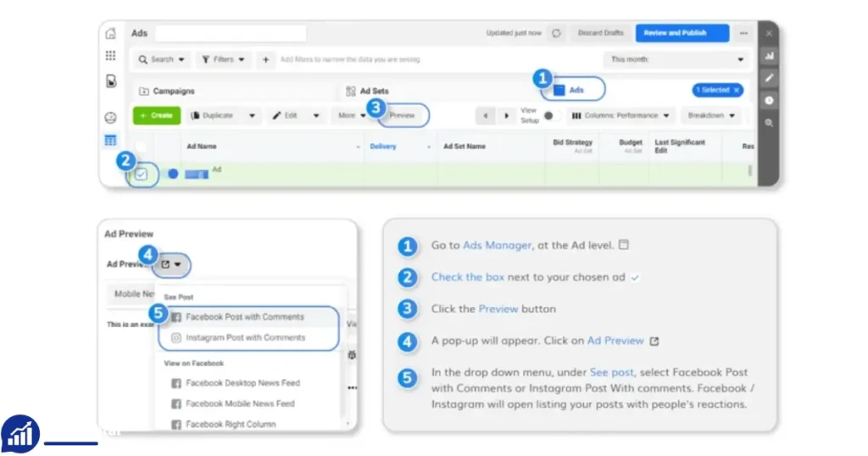Open the Breakdown dropdown

coord(711,115)
